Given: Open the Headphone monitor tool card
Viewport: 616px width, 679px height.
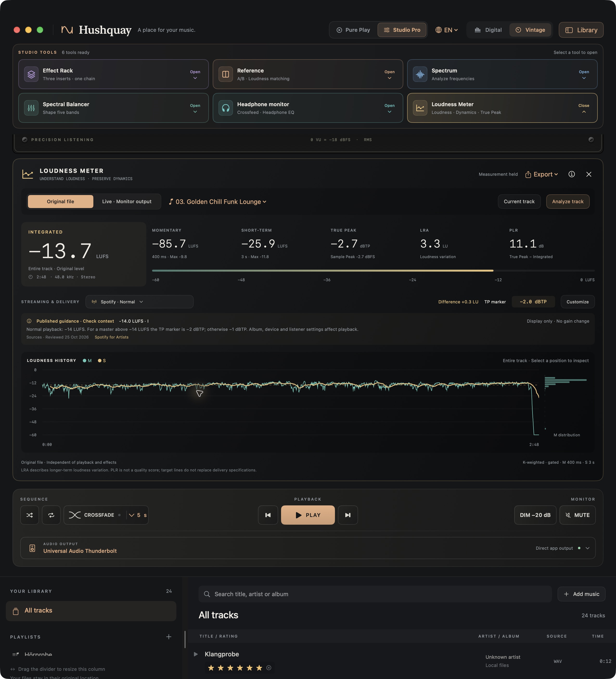Looking at the screenshot, I should coord(308,108).
